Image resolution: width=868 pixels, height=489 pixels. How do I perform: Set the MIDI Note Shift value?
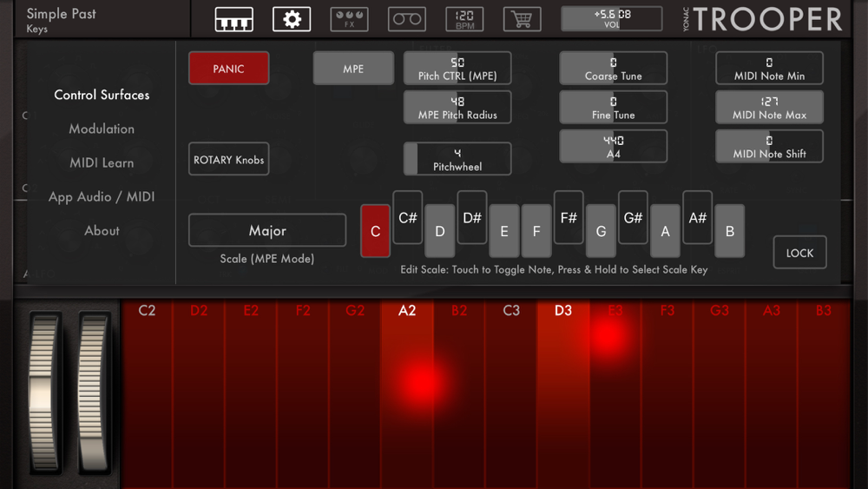(769, 146)
